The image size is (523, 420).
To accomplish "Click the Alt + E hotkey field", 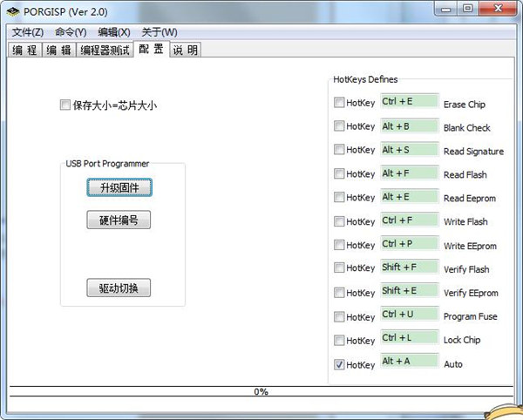I will pos(410,197).
